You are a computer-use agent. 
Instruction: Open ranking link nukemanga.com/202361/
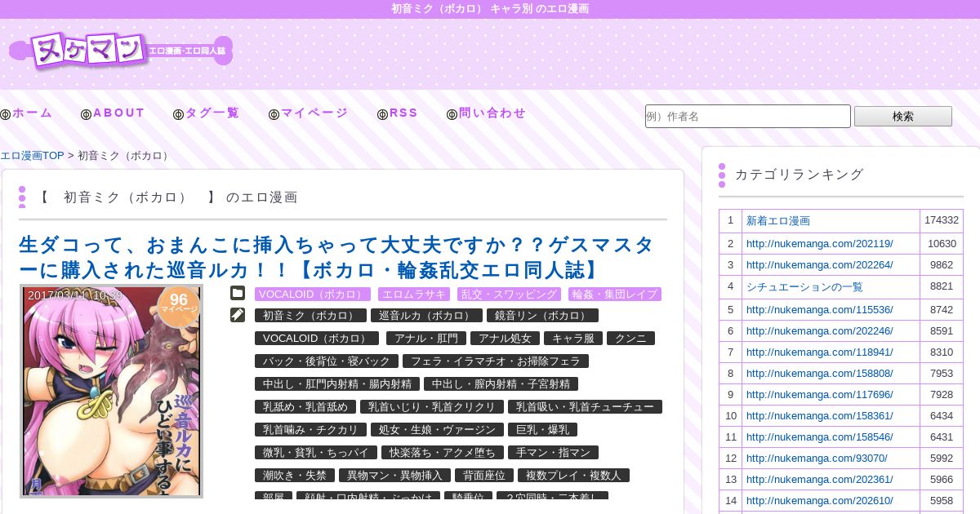[x=820, y=479]
